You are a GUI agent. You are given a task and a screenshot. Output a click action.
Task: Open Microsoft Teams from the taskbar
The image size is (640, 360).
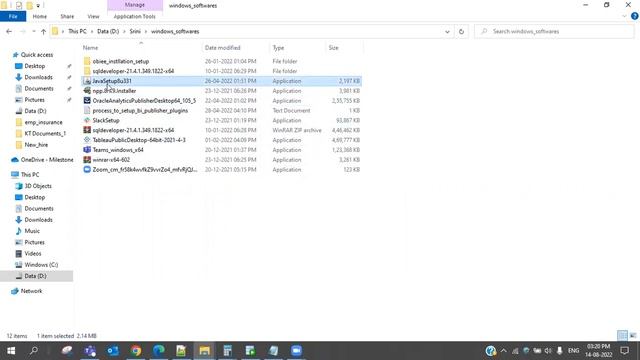[x=90, y=351]
